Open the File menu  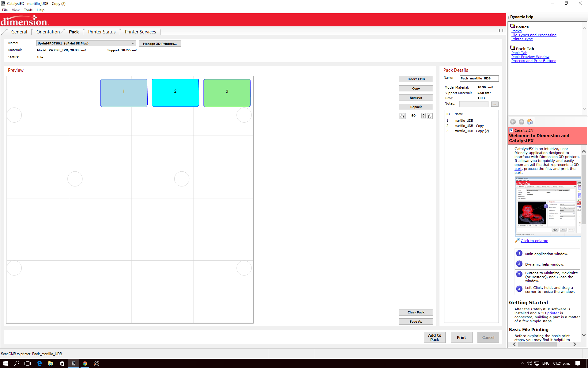pos(5,10)
